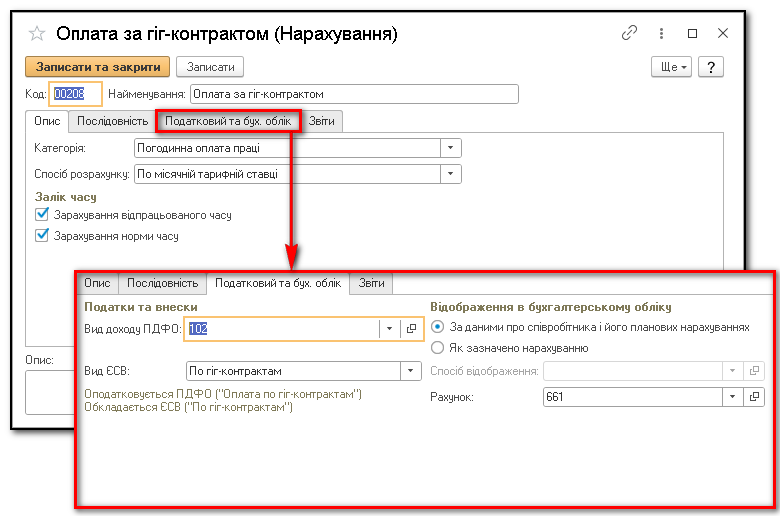Open the Вид ЄСВ dropdown list
The image size is (780, 516).
411,371
